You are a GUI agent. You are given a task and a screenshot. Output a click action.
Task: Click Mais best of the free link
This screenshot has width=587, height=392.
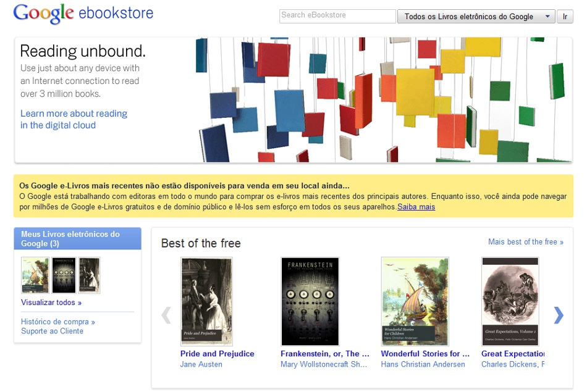click(525, 242)
